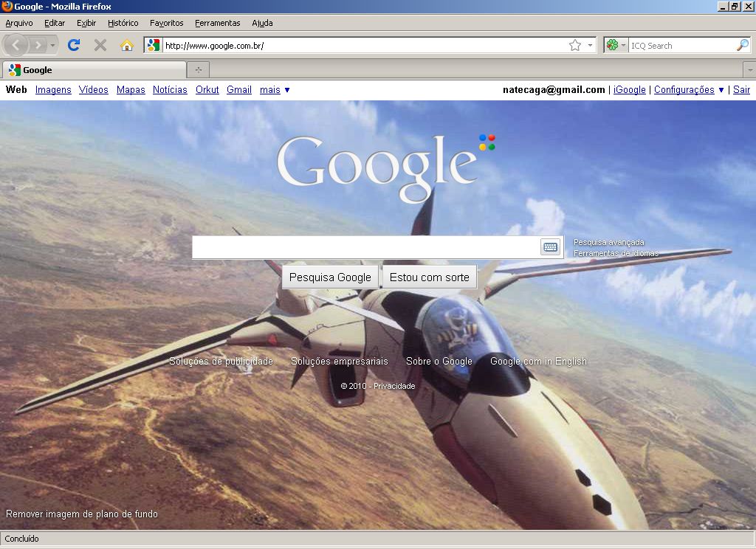Click the browser Back arrow button
The image size is (756, 549).
(16, 45)
